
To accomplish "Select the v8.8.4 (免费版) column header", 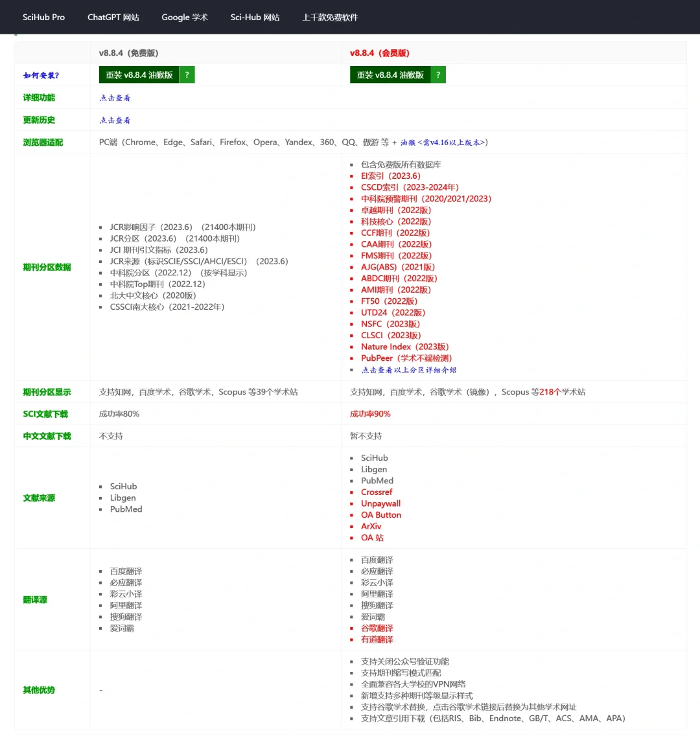I will click(128, 53).
